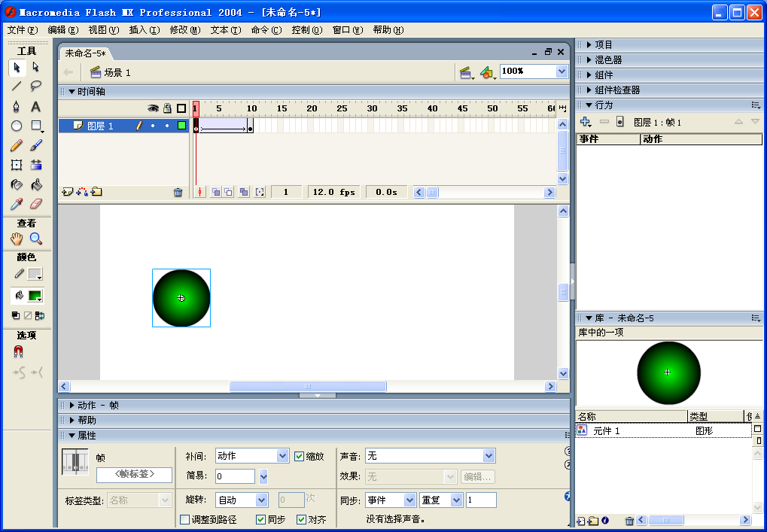The height and width of the screenshot is (532, 767).
Task: Click the 帧标签 frame label field
Action: click(134, 475)
